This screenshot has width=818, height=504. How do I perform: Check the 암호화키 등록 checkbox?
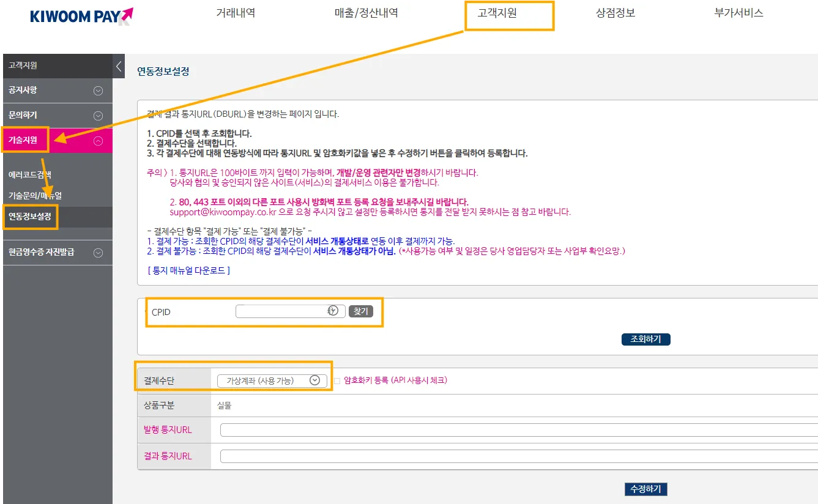(x=337, y=380)
